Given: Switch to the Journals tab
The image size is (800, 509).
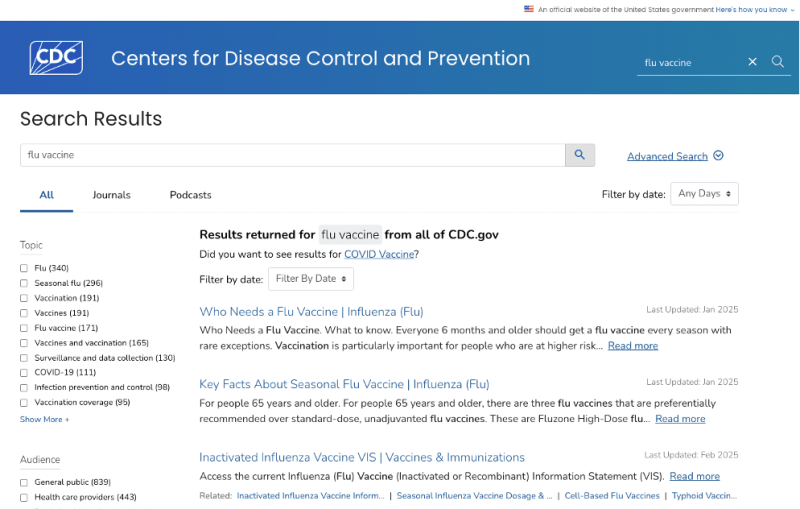Looking at the screenshot, I should click(x=111, y=195).
